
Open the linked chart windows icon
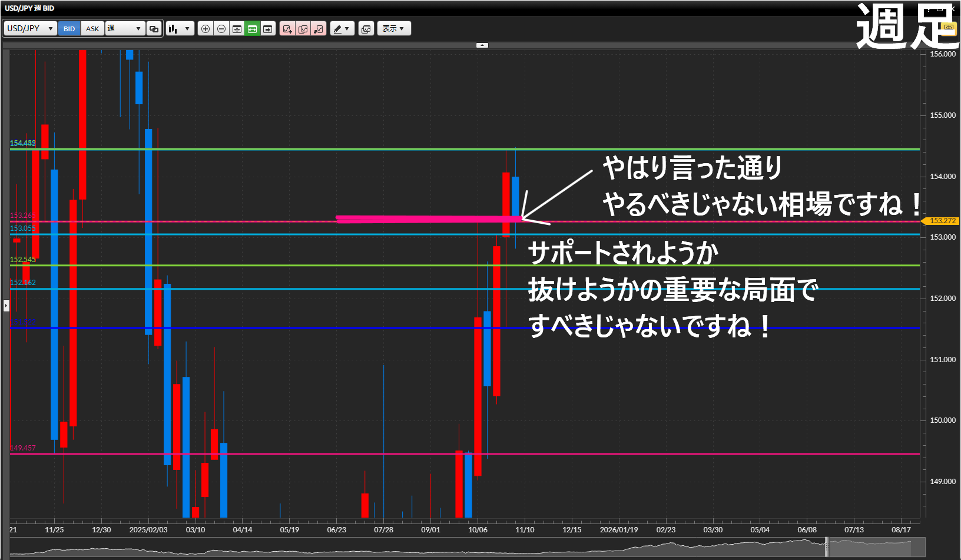click(154, 29)
